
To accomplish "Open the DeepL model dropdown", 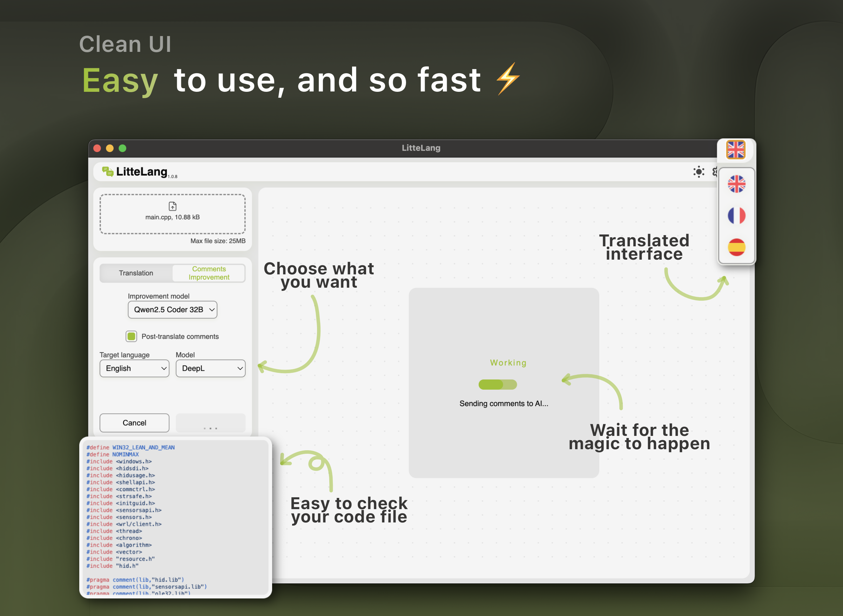I will [x=210, y=368].
